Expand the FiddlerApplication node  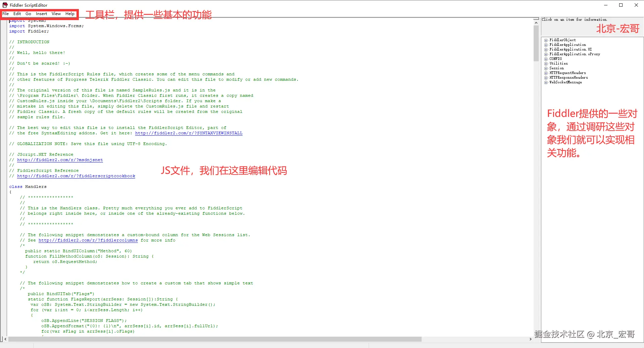(x=546, y=45)
